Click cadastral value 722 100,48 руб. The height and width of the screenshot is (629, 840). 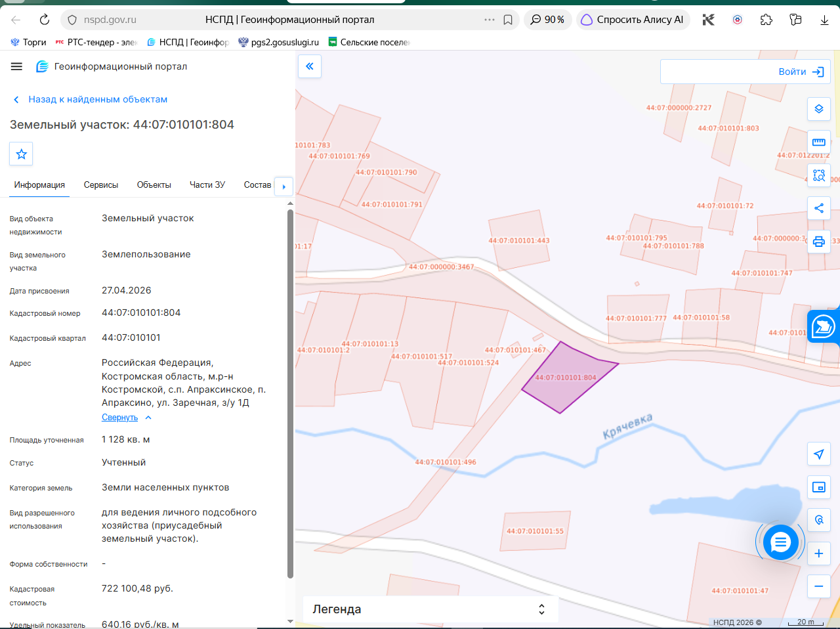click(137, 588)
